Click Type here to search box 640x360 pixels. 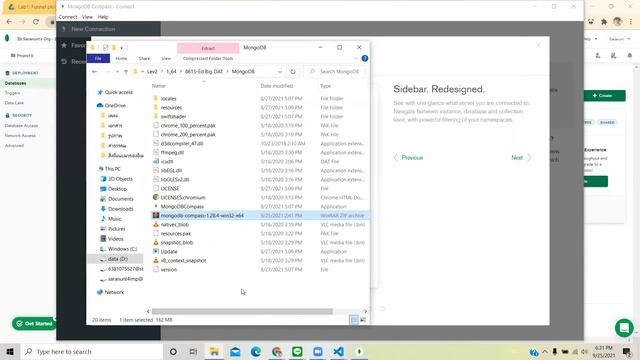92,351
